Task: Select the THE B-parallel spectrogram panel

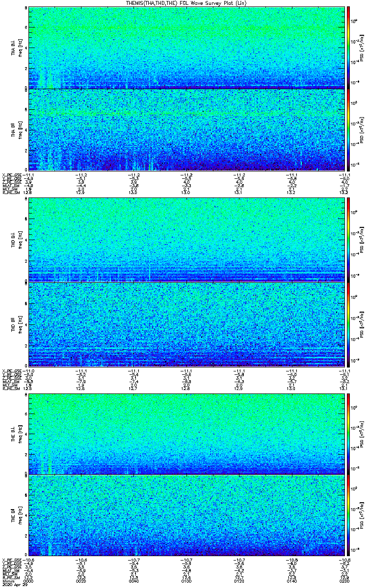Action: click(187, 515)
